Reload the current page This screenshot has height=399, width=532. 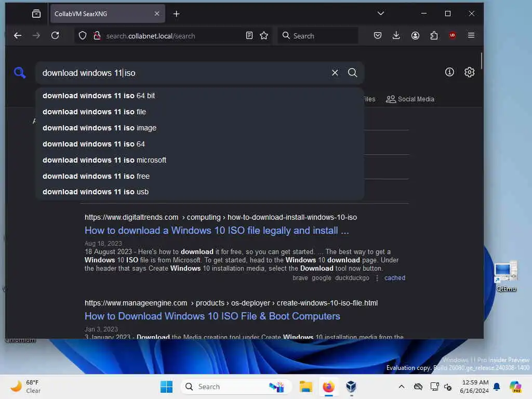pos(55,36)
